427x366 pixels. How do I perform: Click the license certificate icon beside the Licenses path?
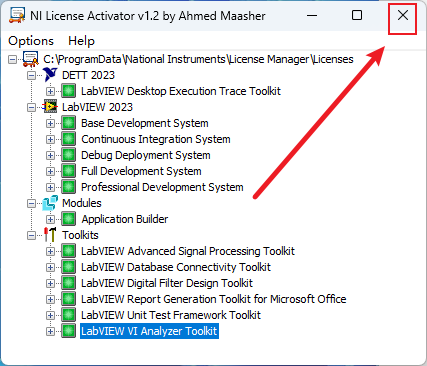[x=30, y=59]
